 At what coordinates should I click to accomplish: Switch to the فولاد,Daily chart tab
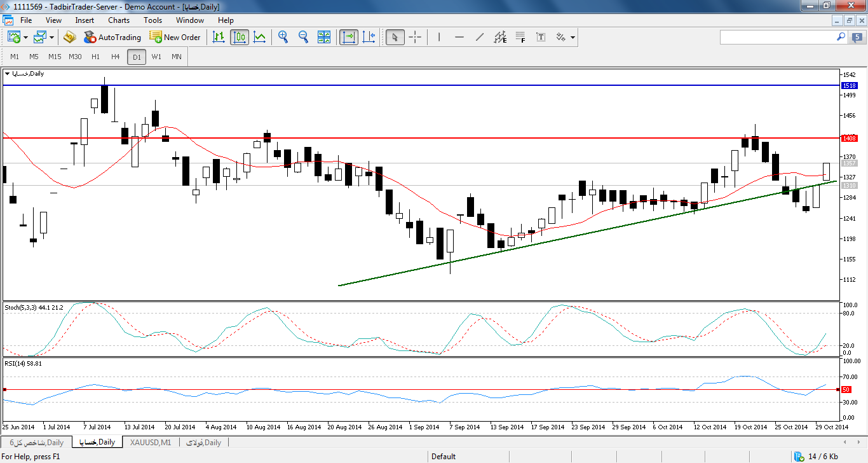pos(203,442)
